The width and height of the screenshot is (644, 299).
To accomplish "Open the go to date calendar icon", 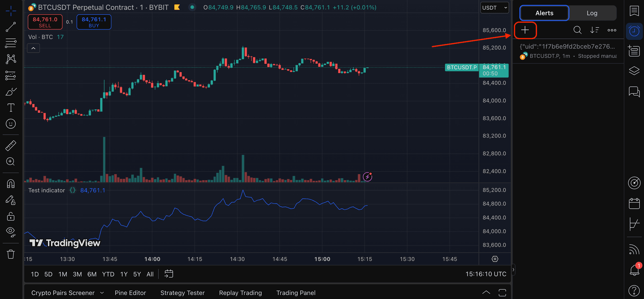I will pyautogui.click(x=169, y=274).
